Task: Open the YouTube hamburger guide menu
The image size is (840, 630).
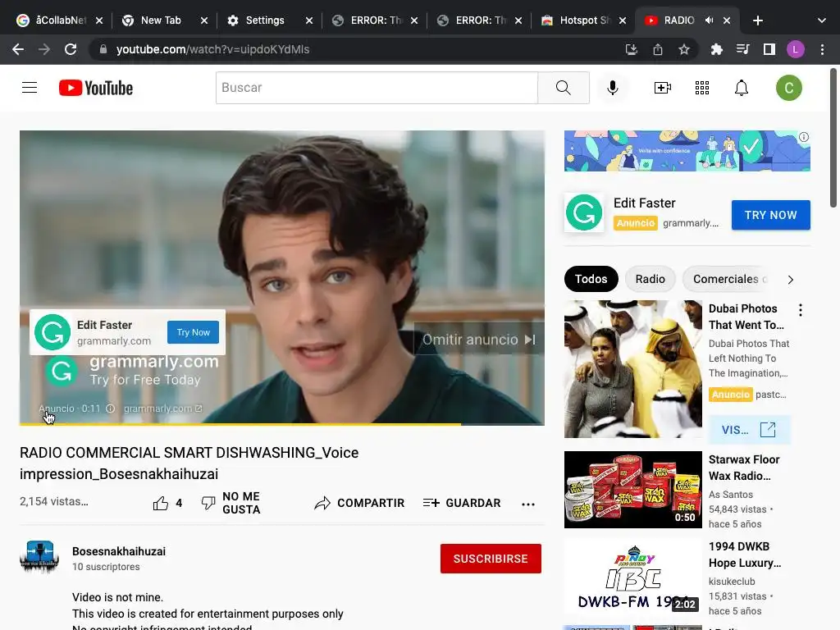Action: click(x=30, y=87)
